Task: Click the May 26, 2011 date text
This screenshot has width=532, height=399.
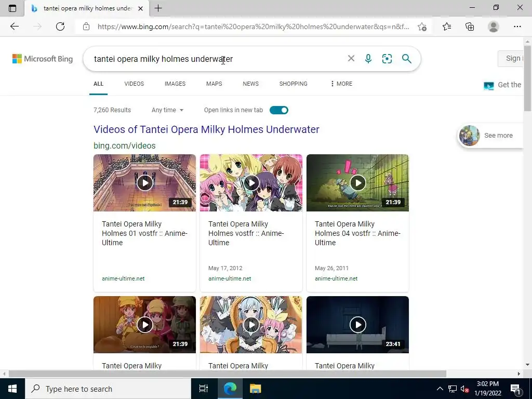Action: coord(331,268)
